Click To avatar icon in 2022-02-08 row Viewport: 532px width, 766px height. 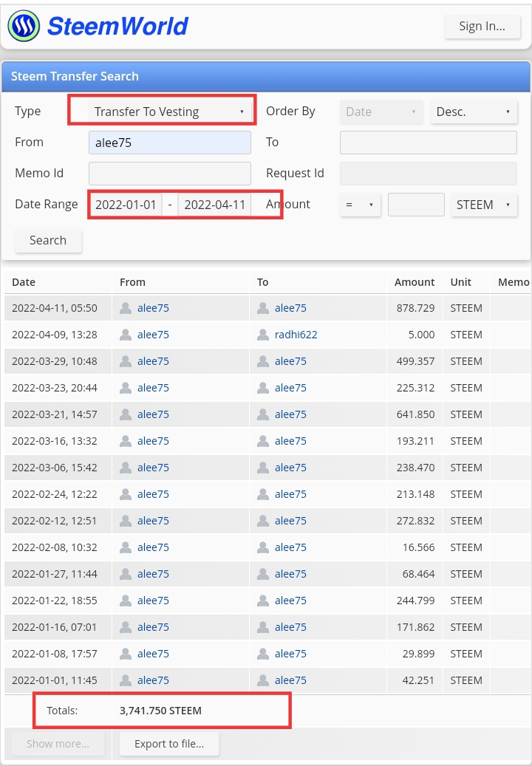pyautogui.click(x=263, y=547)
